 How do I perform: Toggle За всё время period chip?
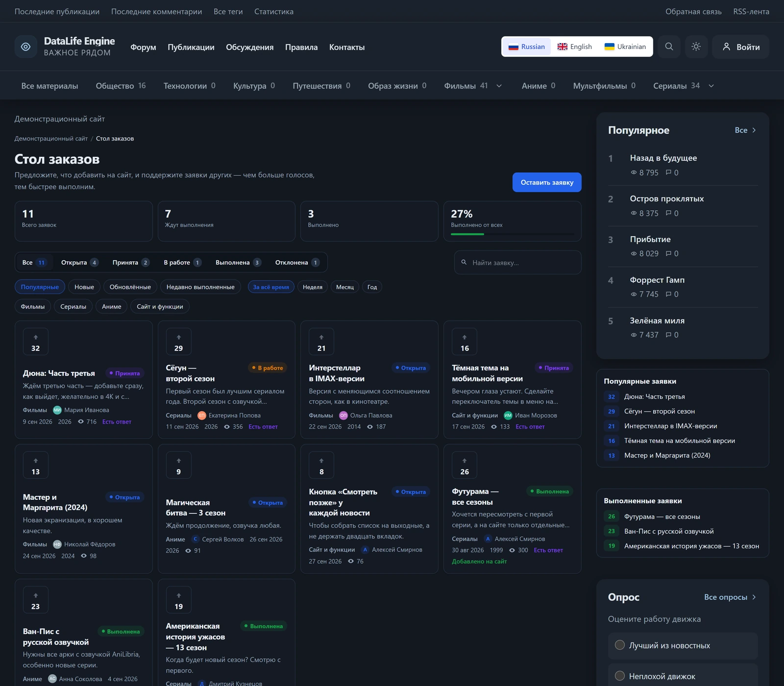[x=271, y=287]
